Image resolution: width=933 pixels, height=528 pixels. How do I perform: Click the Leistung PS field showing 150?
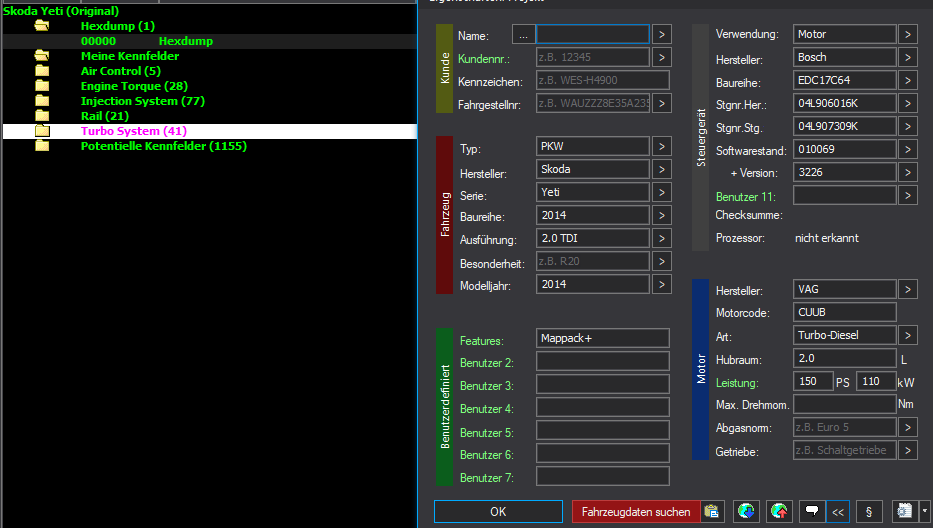813,382
